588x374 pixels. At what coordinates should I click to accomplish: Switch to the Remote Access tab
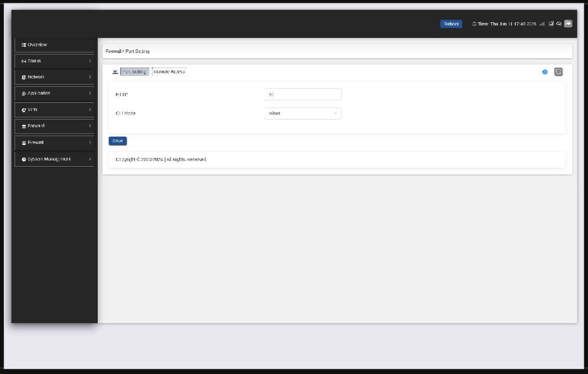pos(169,72)
